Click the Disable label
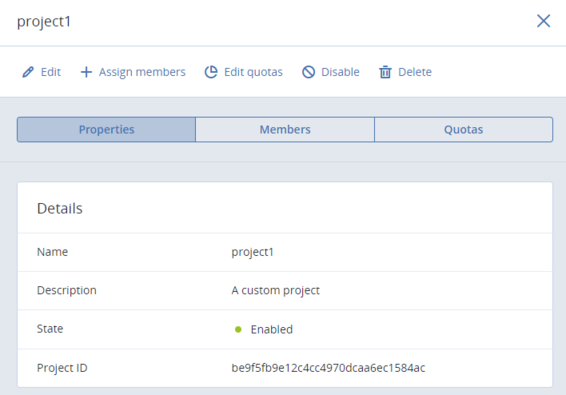The height and width of the screenshot is (395, 566). pyautogui.click(x=340, y=72)
